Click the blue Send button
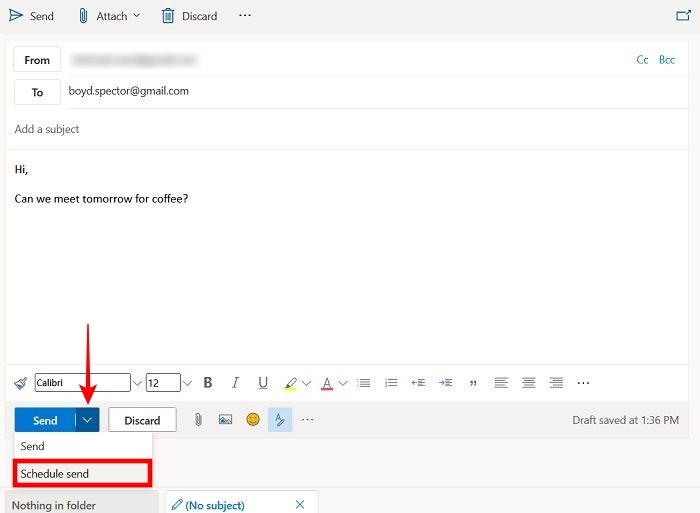This screenshot has height=513, width=700. (x=45, y=420)
